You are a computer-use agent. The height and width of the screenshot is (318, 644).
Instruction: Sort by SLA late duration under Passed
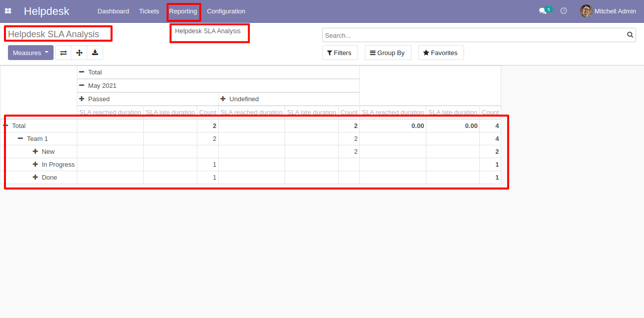tap(171, 113)
